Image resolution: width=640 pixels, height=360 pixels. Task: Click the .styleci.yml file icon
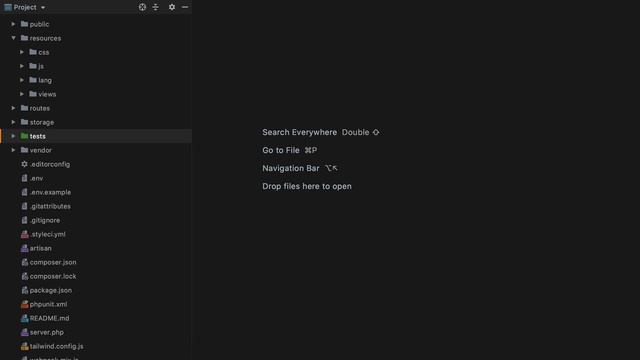tap(24, 234)
